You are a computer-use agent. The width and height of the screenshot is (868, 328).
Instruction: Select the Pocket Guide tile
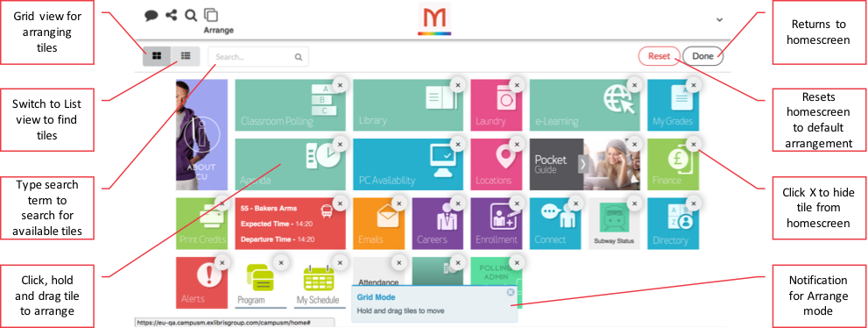(584, 165)
